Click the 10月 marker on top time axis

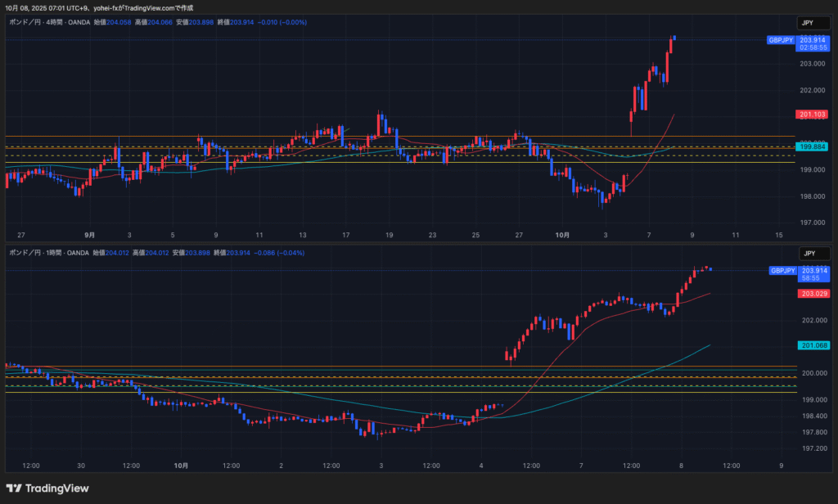(562, 235)
